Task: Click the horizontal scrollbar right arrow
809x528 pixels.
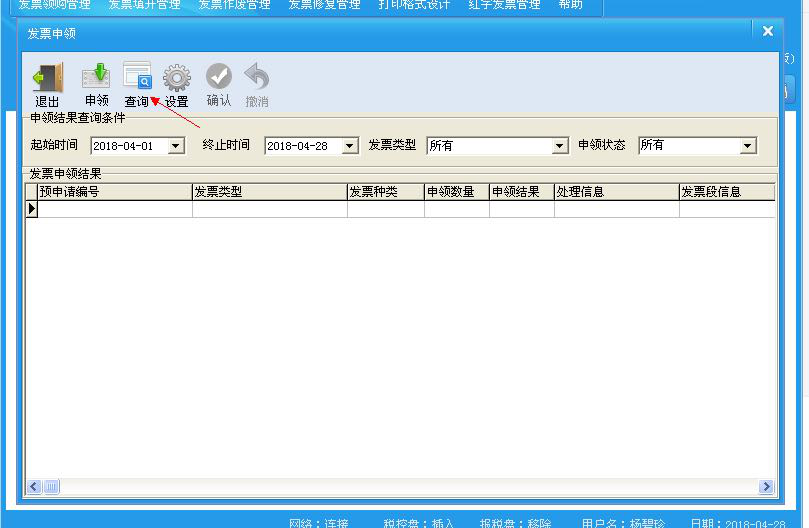Action: point(766,487)
